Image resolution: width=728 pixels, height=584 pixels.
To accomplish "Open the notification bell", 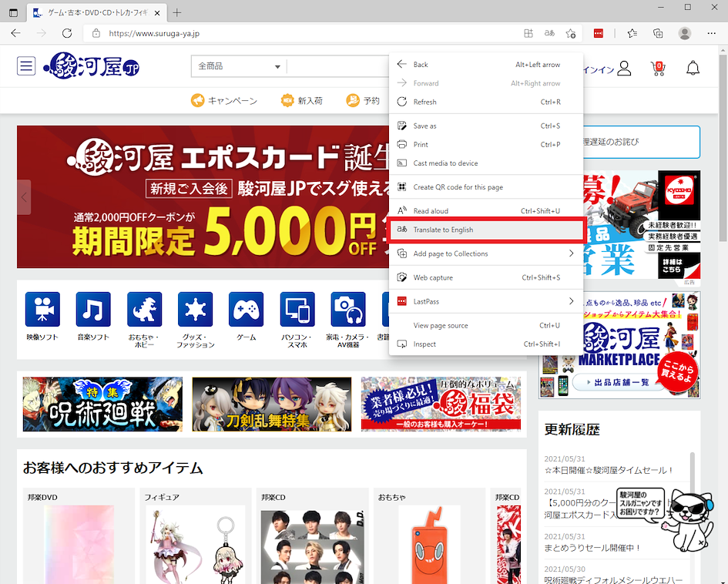I will tap(693, 69).
